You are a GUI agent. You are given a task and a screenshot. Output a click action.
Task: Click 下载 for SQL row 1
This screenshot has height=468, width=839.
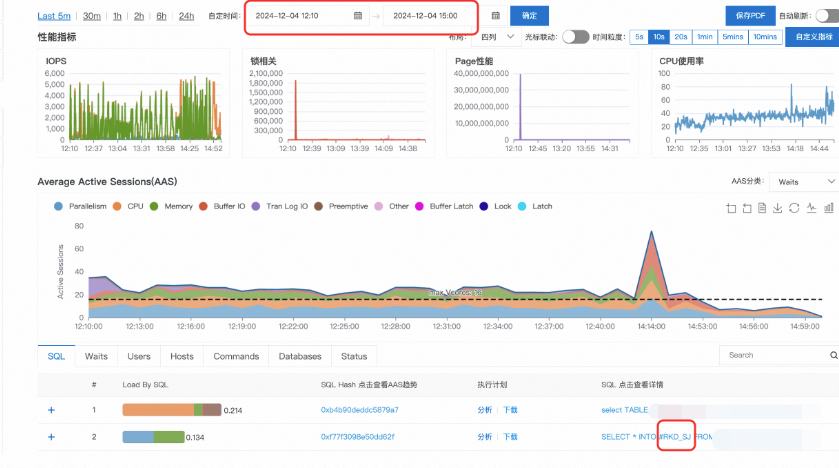510,410
